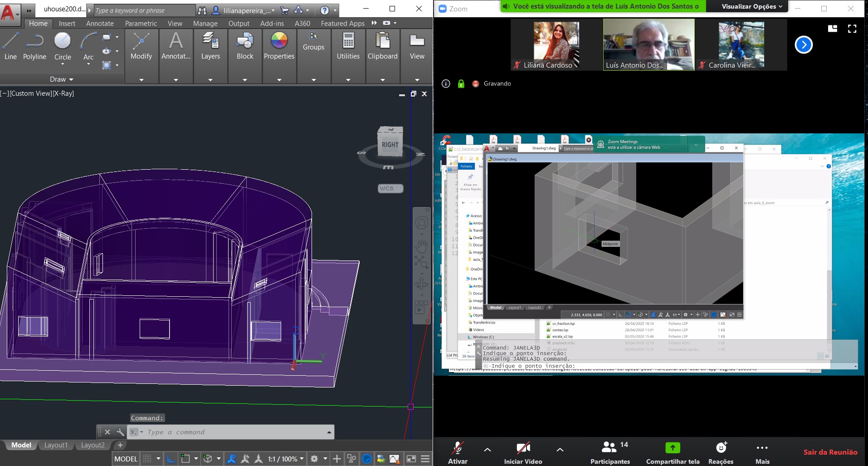Click the Customization menu icon in status bar
Viewport: 868px width, 466px height.
tap(425, 459)
